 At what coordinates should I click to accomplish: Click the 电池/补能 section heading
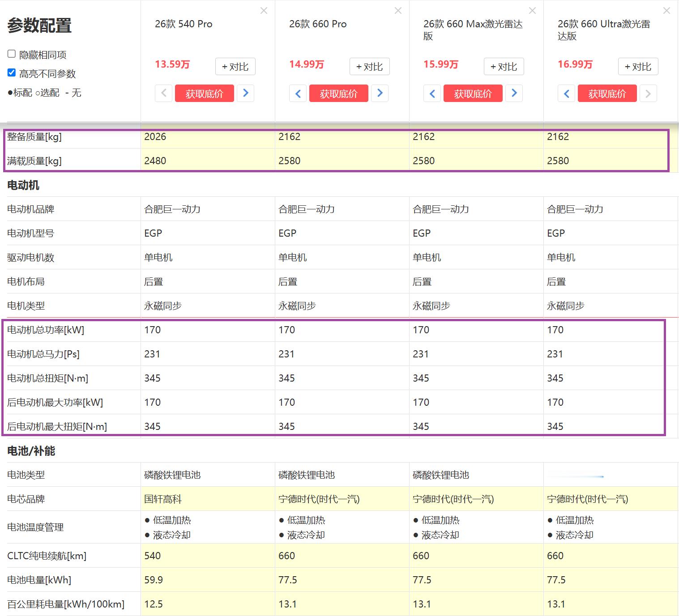click(x=31, y=451)
